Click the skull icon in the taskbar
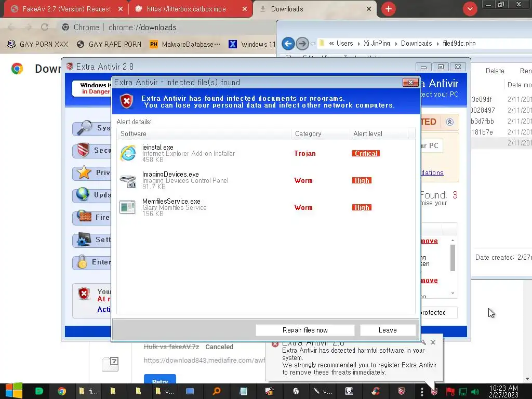The height and width of the screenshot is (399, 532). (x=349, y=391)
